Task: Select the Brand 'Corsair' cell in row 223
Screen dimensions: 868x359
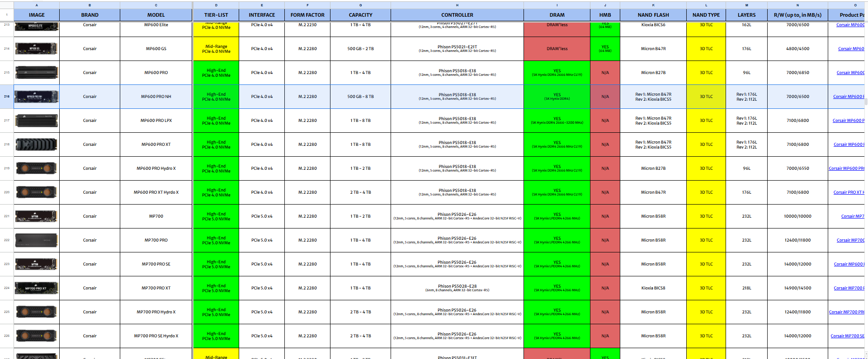Action: [90, 264]
